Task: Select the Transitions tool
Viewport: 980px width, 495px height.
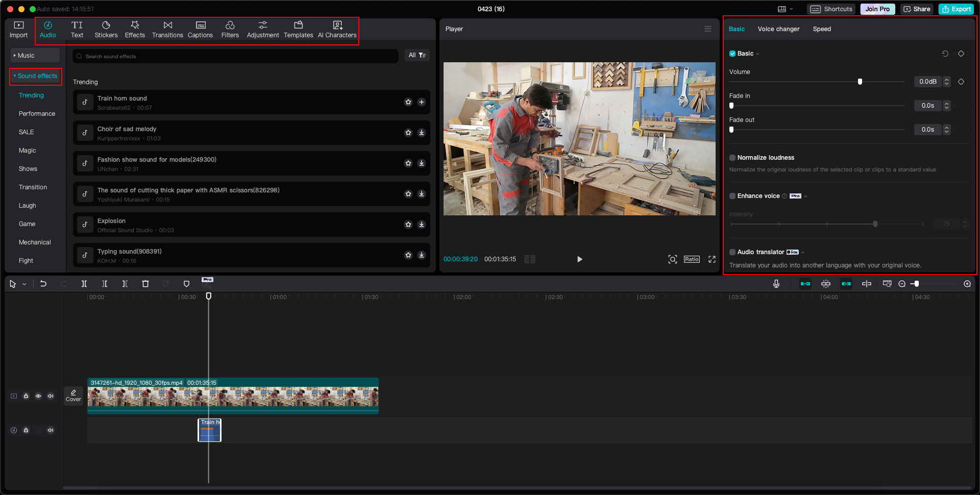Action: pos(167,29)
